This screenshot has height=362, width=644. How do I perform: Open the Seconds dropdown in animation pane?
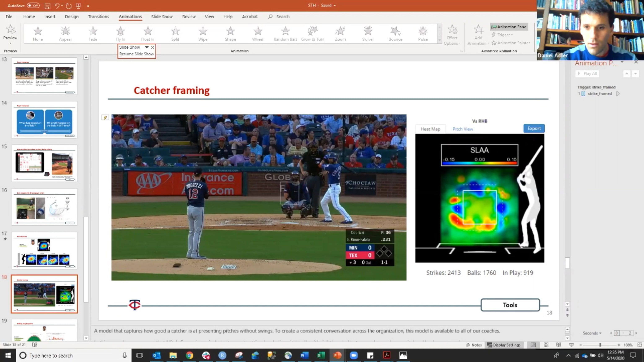(592, 333)
